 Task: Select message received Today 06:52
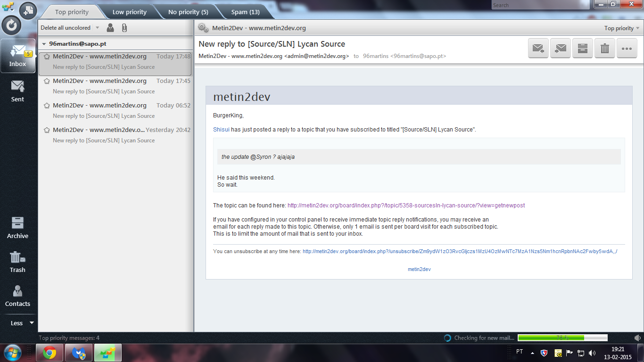click(115, 111)
